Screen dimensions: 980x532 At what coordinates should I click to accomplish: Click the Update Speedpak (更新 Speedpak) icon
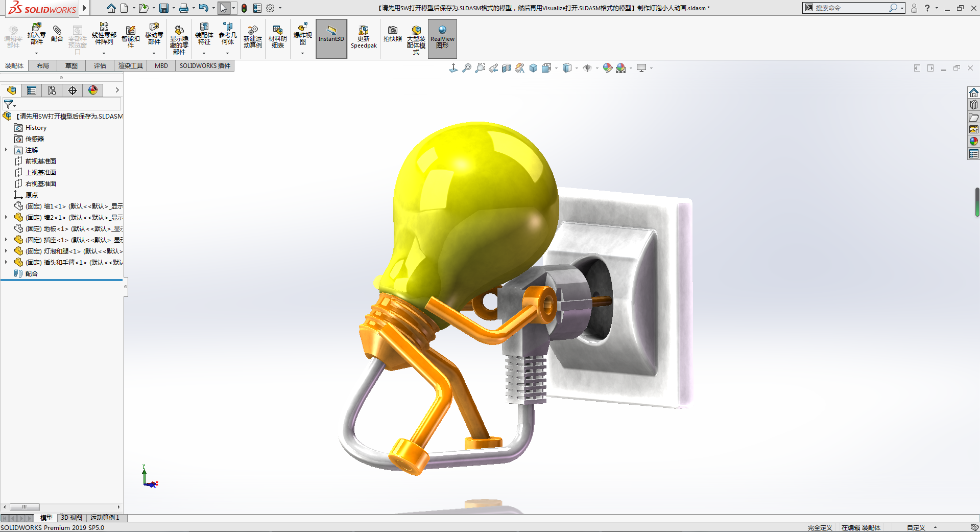tap(364, 37)
